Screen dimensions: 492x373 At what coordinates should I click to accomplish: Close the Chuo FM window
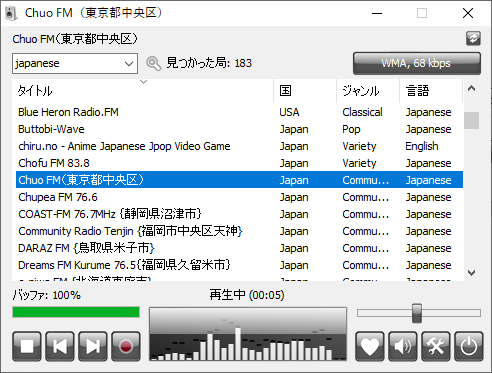[x=468, y=13]
